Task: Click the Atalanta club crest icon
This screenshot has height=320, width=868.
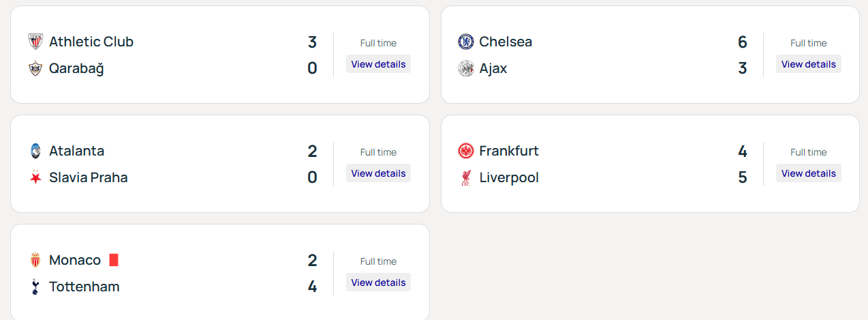Action: [x=35, y=151]
